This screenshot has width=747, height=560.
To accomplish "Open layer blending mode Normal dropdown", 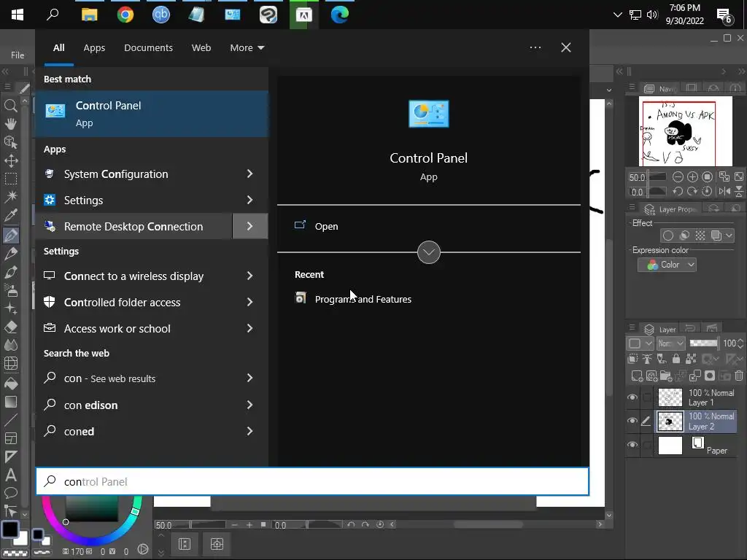I will pos(670,343).
